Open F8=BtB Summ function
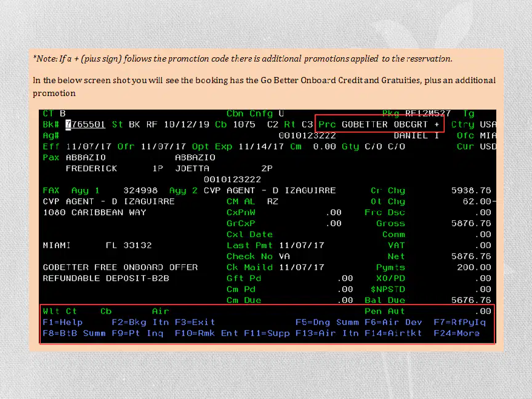The image size is (532, 399). pyautogui.click(x=75, y=333)
